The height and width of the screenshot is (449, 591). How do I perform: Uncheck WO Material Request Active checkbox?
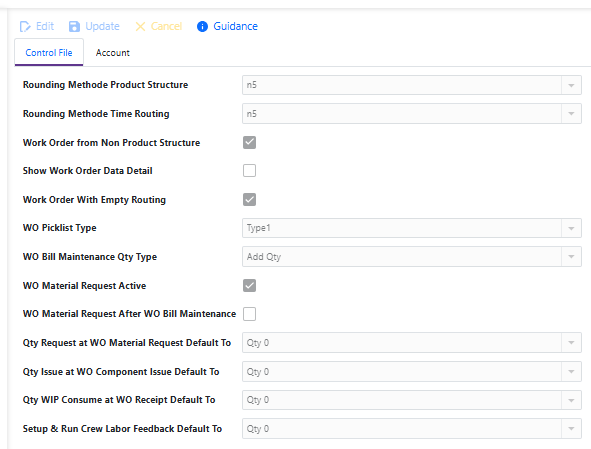(x=250, y=285)
